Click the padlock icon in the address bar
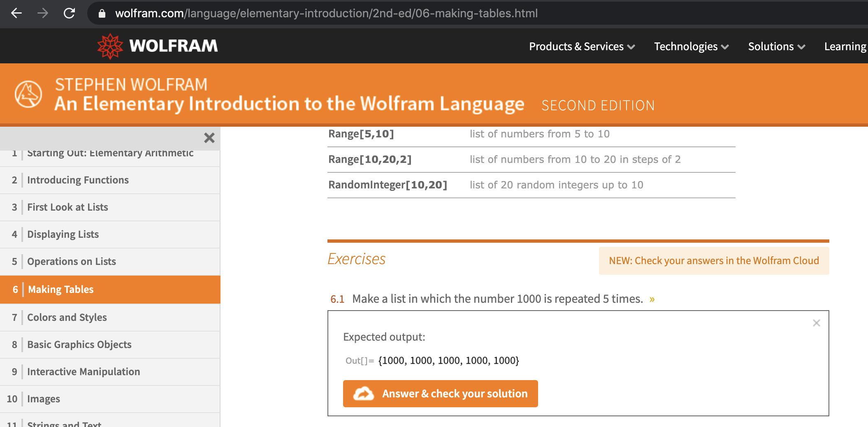 point(102,14)
